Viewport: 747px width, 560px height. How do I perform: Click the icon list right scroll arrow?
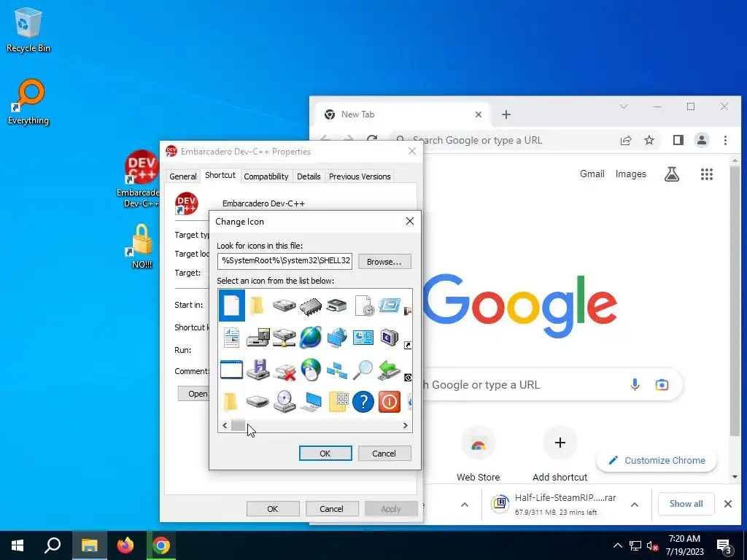(x=406, y=425)
